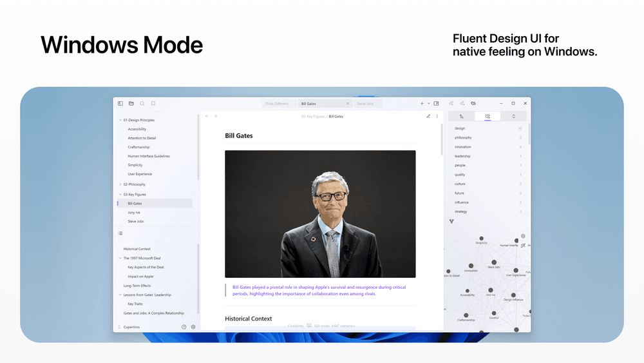Collapse the 03-Key Figures folder
Viewport: 644px width, 363px height.
[120, 195]
